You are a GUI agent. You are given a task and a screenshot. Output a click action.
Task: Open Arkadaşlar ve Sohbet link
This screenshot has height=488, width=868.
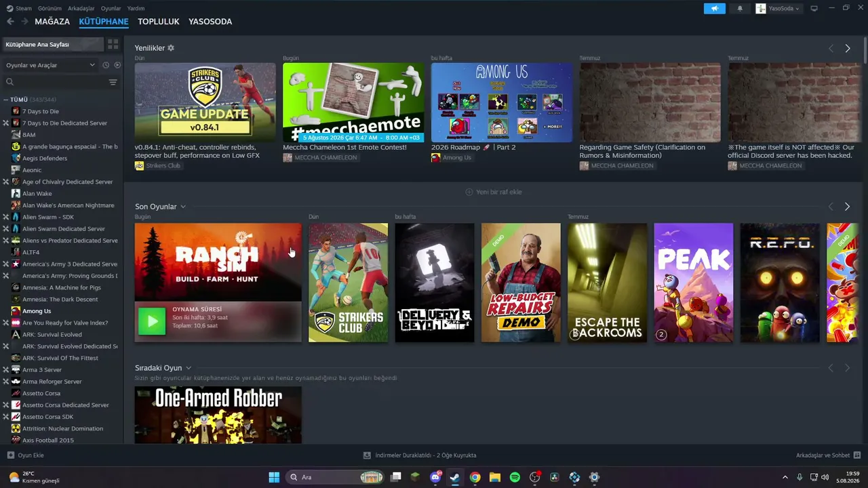coord(823,455)
